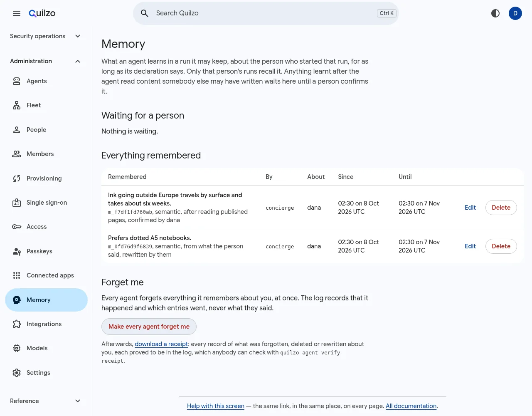
Task: Click the Provisioning sidebar icon
Action: tap(17, 178)
